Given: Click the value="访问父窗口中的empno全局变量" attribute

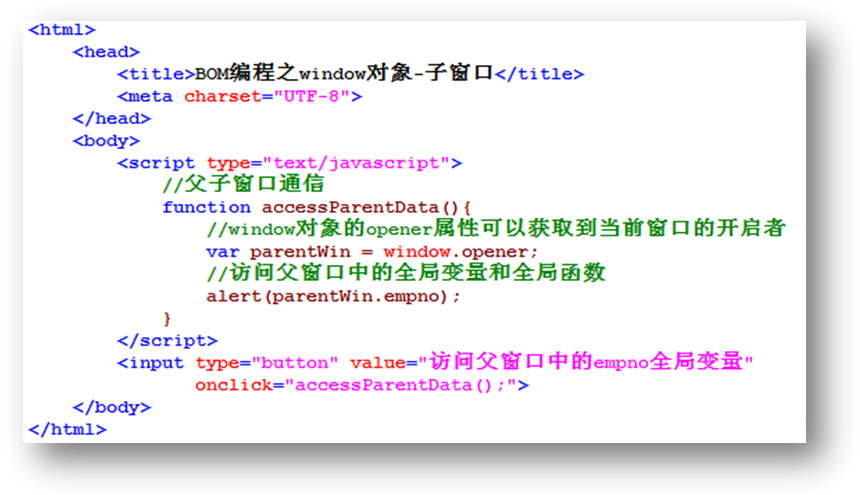Looking at the screenshot, I should [x=552, y=362].
